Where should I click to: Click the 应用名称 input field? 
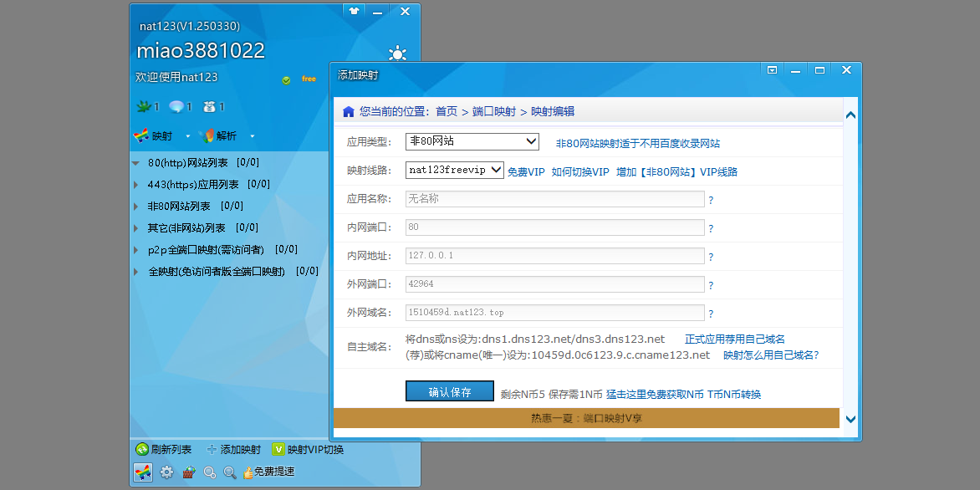tap(555, 199)
